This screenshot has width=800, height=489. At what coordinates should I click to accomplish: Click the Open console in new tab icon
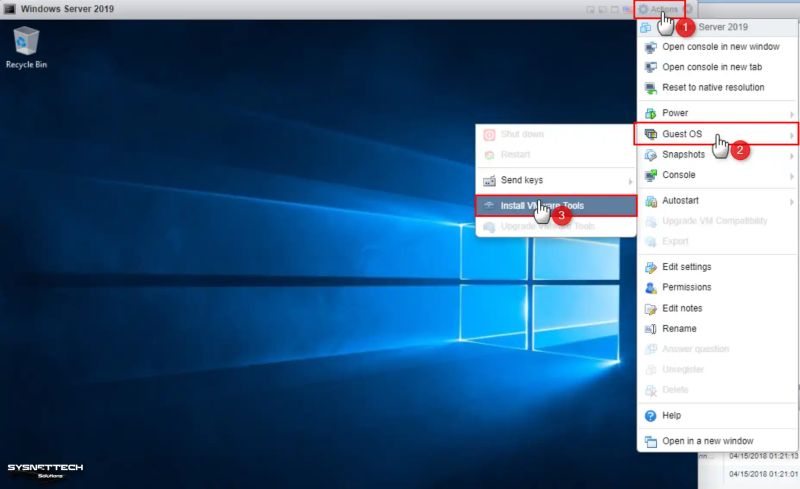(x=651, y=67)
